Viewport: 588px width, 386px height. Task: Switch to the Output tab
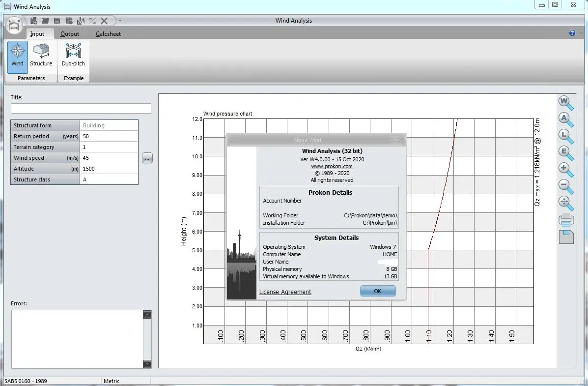[70, 34]
